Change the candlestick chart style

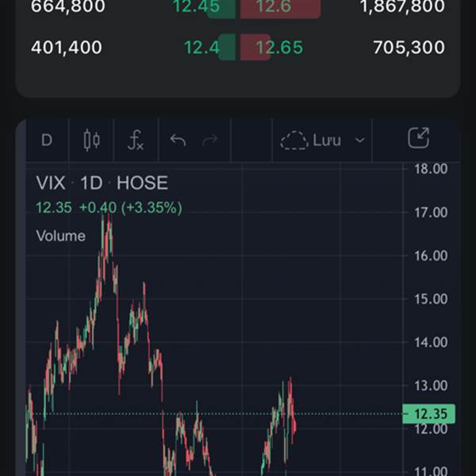(91, 140)
